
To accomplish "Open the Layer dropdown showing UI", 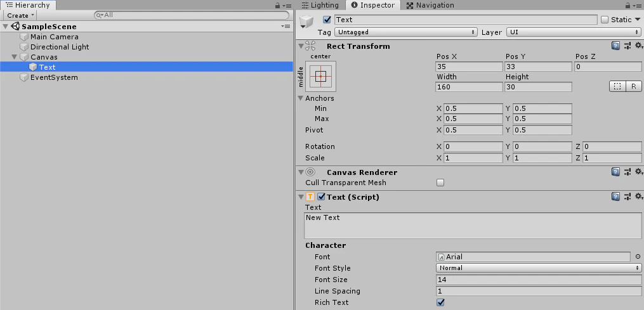I will pyautogui.click(x=574, y=32).
